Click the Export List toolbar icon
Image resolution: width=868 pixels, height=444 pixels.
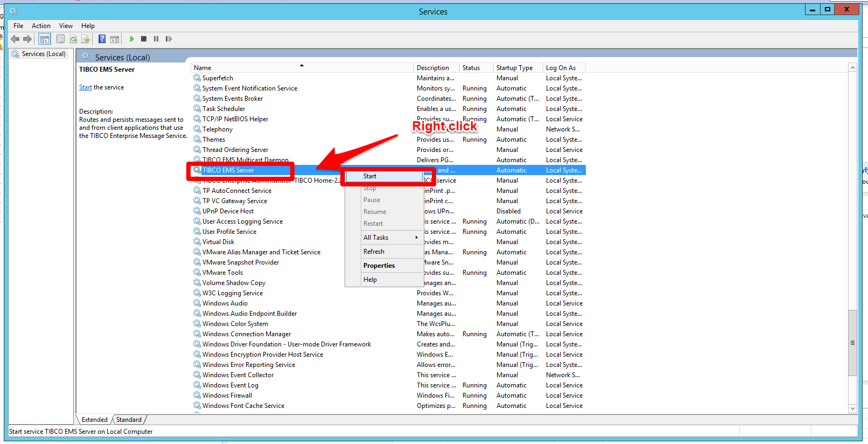(86, 39)
